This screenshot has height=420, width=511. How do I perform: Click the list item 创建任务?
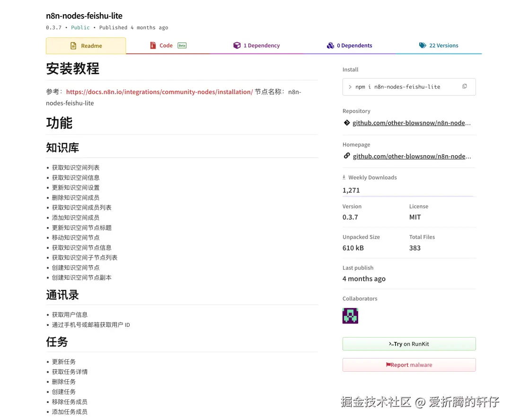63,392
